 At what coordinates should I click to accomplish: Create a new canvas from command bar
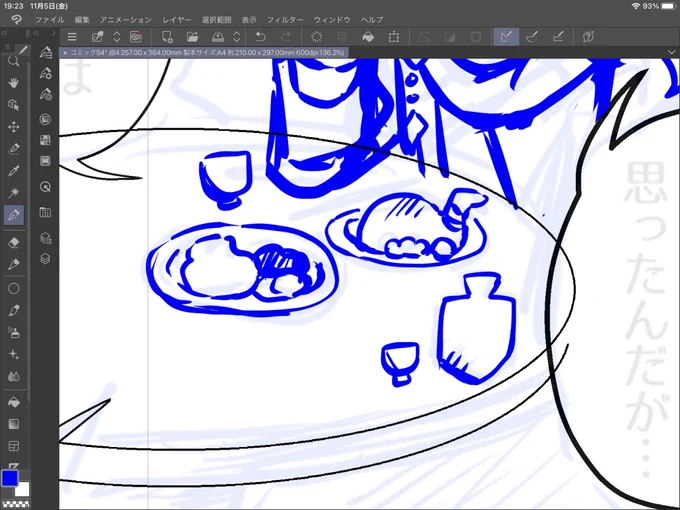(x=167, y=37)
